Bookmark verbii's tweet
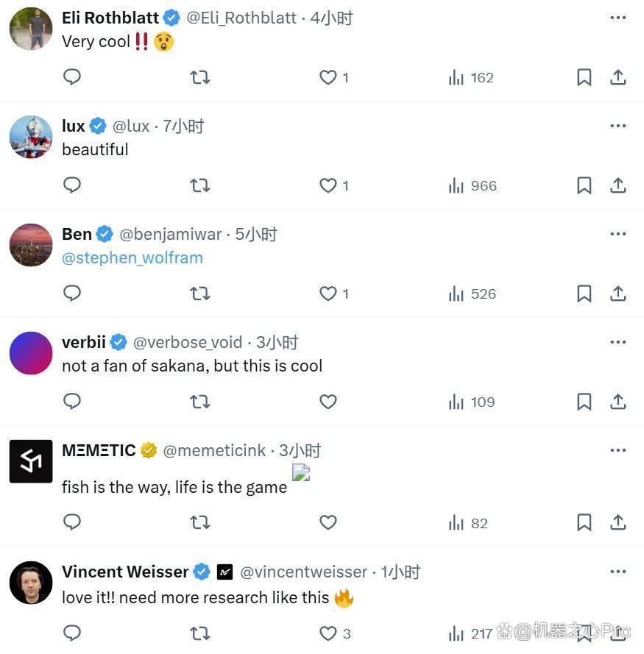Viewport: 644px width, 654px height. (x=584, y=402)
